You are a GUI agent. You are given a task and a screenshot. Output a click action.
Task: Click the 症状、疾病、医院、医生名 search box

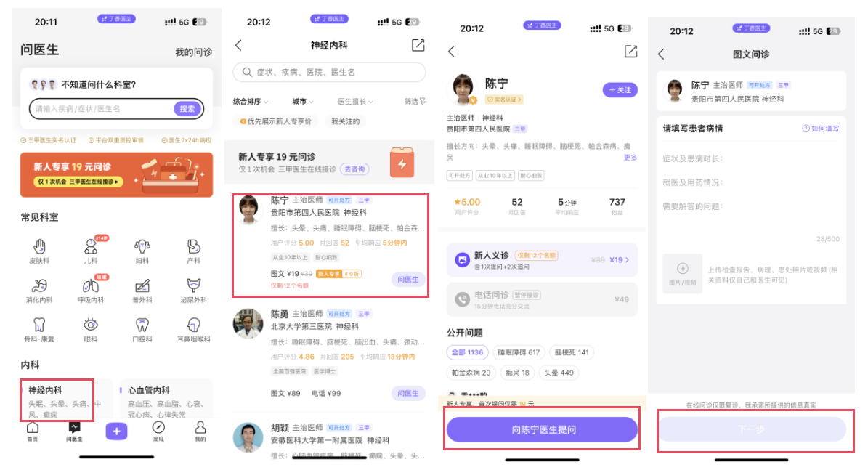coord(329,72)
